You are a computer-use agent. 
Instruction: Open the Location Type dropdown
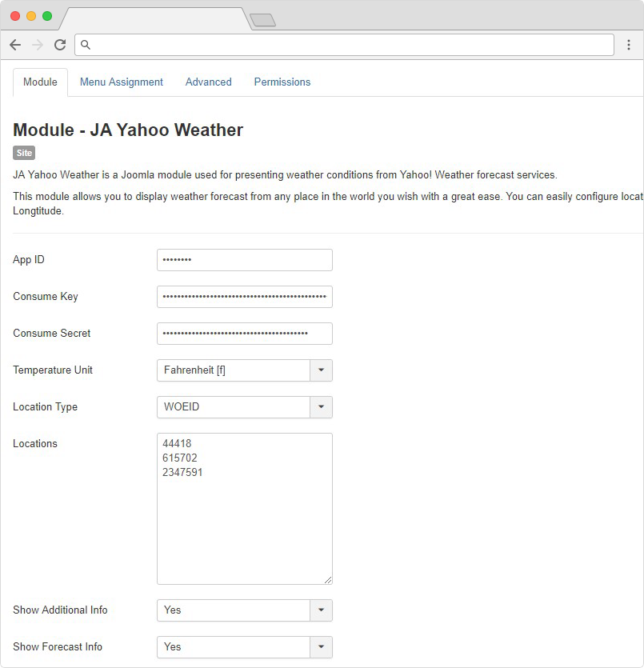245,407
